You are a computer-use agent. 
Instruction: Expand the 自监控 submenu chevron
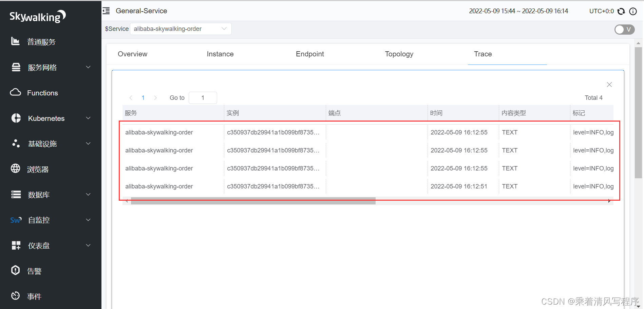88,220
